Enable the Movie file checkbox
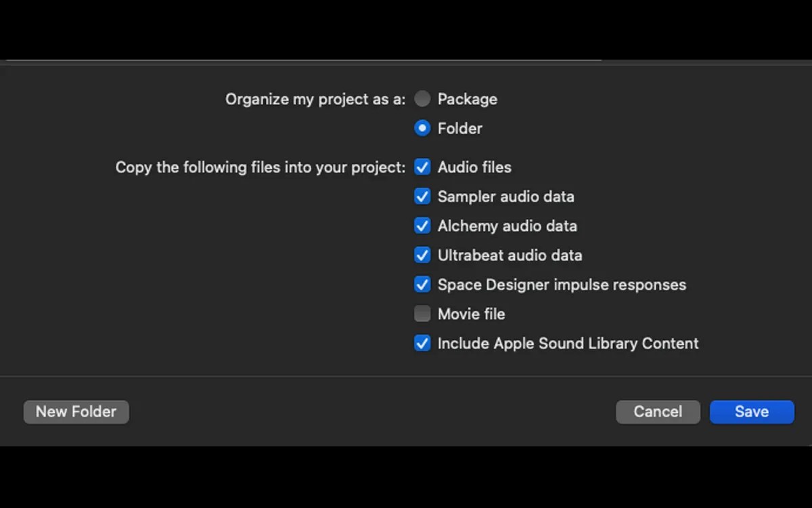The height and width of the screenshot is (508, 812). pos(422,314)
